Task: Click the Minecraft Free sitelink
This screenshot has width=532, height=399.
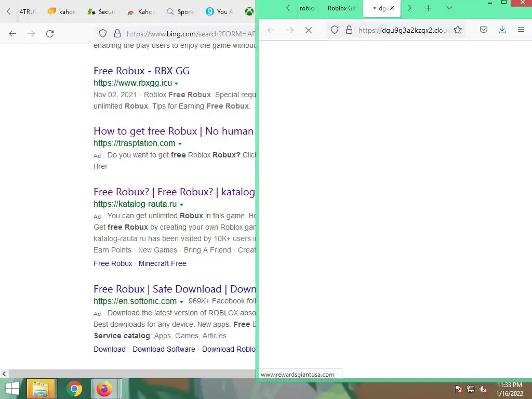Action: click(163, 263)
